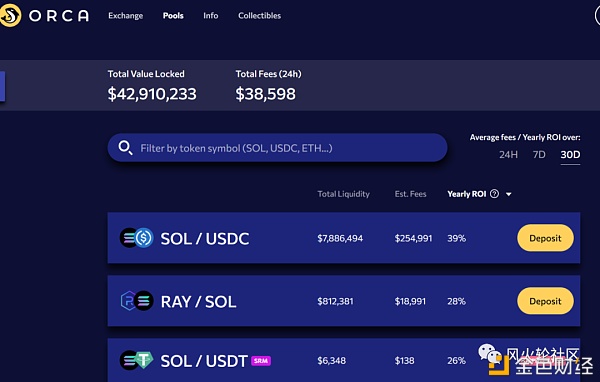The width and height of the screenshot is (600, 382).
Task: Select the 30D averaging period
Action: pyautogui.click(x=570, y=155)
